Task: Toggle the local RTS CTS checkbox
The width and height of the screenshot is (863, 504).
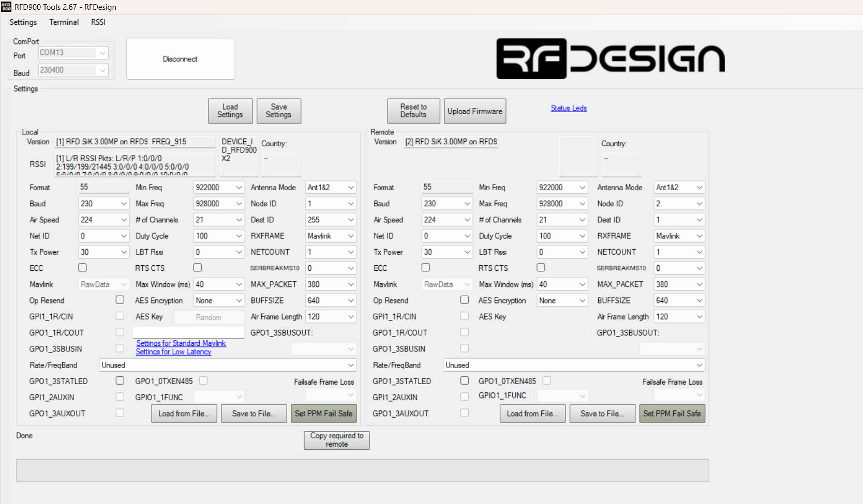Action: tap(198, 267)
